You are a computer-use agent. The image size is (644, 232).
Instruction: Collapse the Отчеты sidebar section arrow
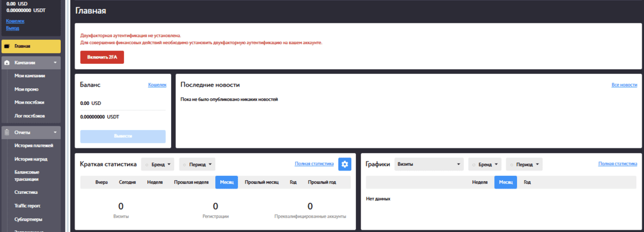tap(55, 132)
